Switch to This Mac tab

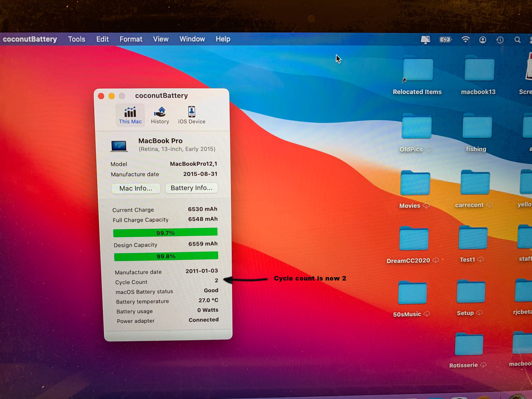click(x=130, y=115)
